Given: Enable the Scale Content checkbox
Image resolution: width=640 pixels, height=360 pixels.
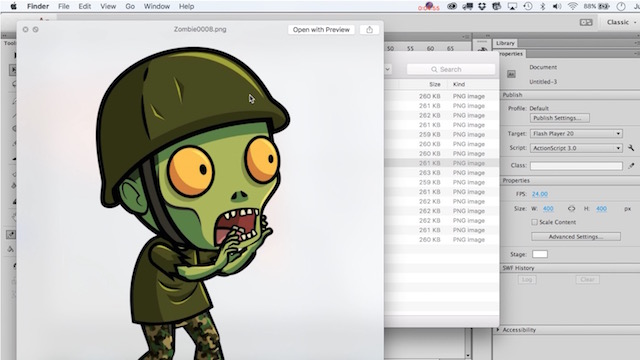Looking at the screenshot, I should click(x=534, y=222).
